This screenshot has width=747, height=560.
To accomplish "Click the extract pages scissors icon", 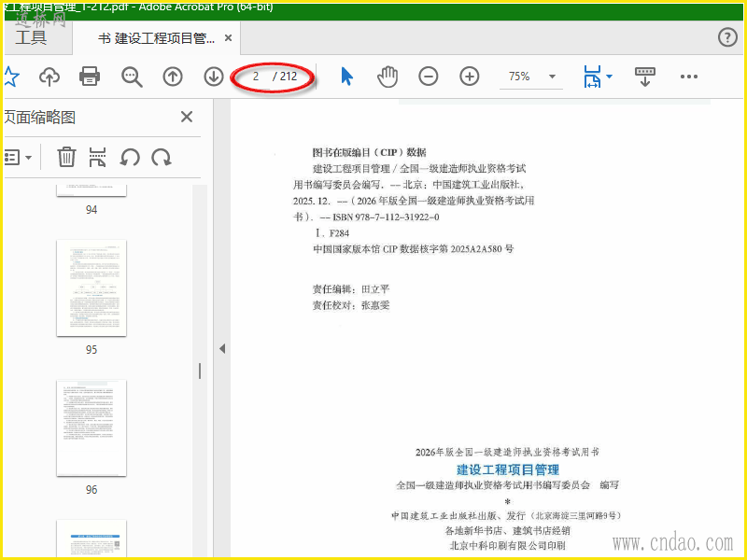I will (x=98, y=157).
